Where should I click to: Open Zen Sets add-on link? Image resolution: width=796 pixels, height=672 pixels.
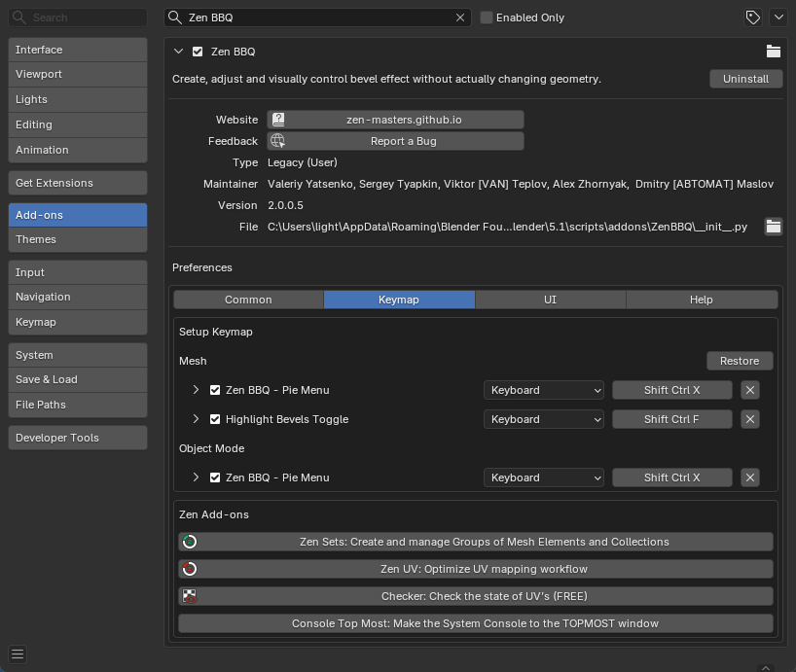pos(476,542)
